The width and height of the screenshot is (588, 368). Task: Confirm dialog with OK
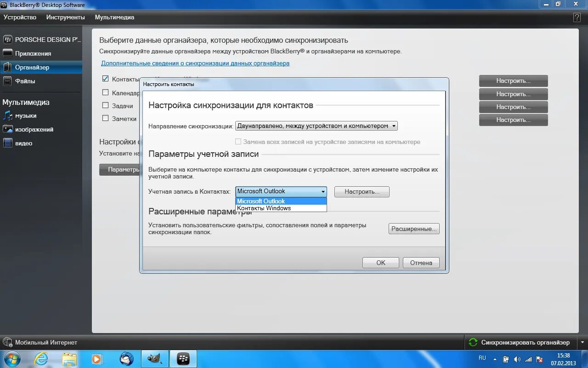[381, 263]
